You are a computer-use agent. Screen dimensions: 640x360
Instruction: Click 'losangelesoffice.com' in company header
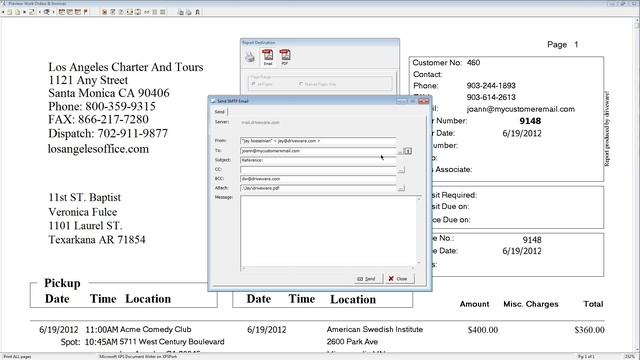[x=98, y=149]
